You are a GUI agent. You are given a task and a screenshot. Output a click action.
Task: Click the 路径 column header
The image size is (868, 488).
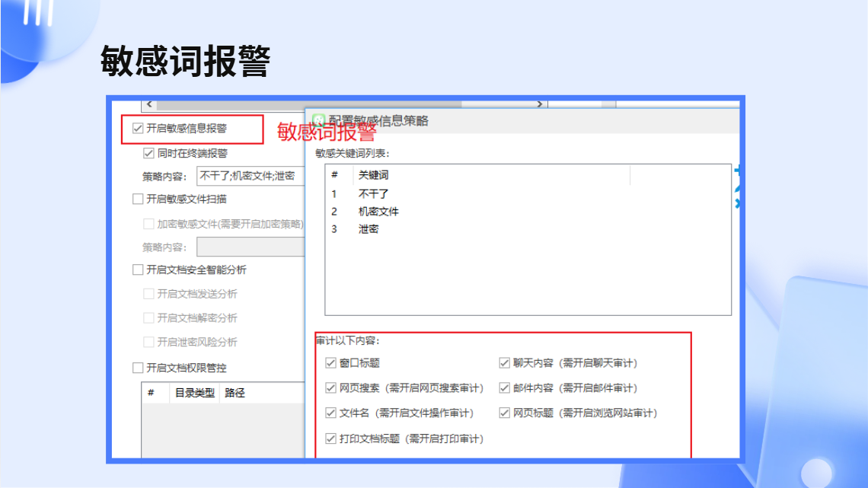click(x=262, y=393)
